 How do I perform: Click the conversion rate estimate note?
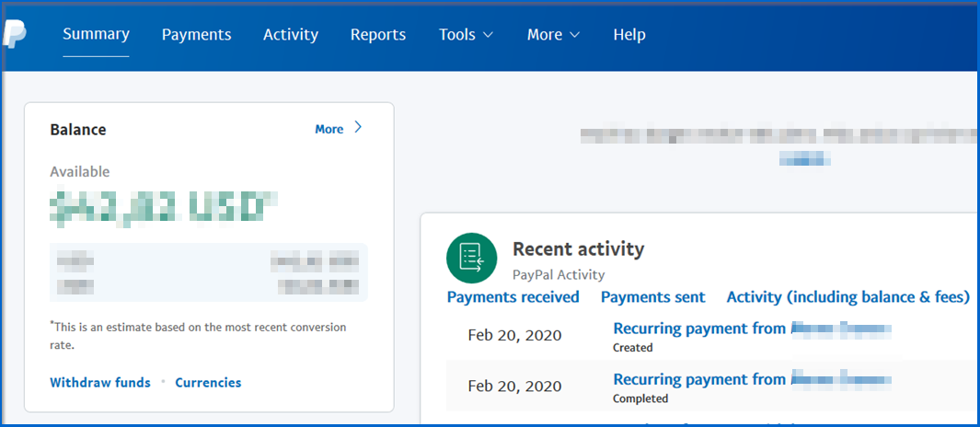[198, 336]
